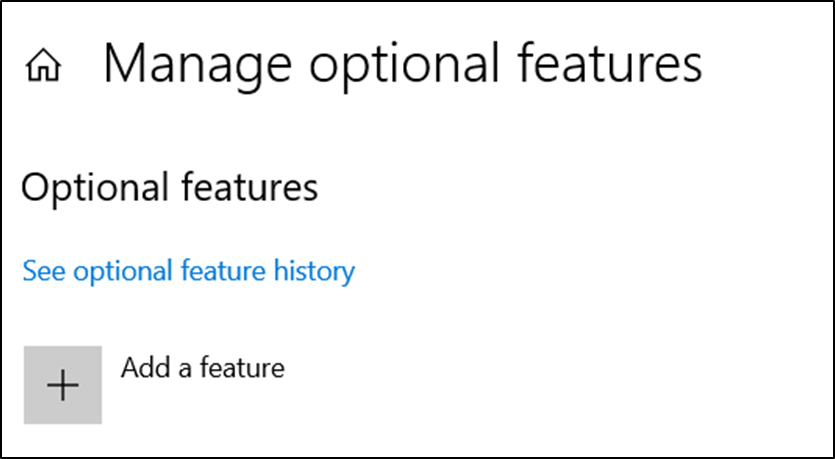Select the home icon beside page title
This screenshot has width=835, height=459.
(43, 65)
